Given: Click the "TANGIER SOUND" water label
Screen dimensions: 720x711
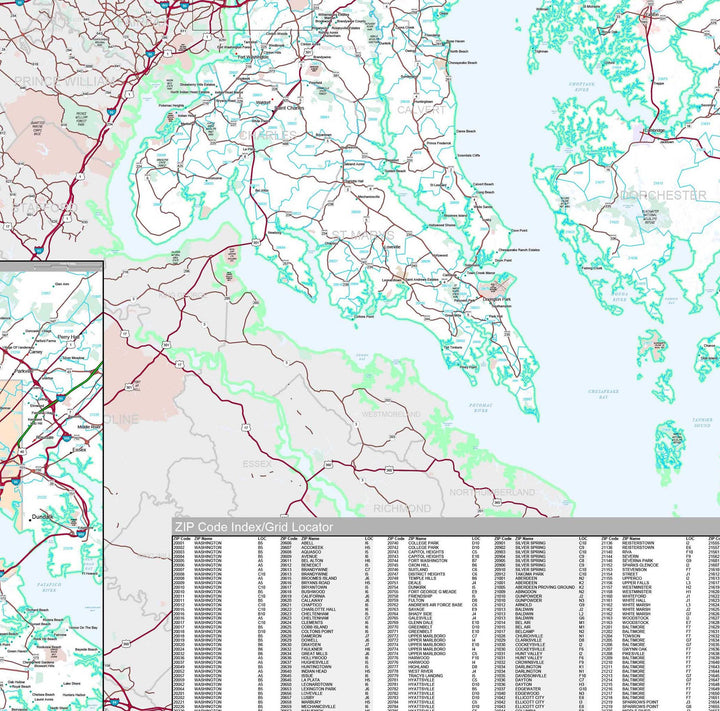Looking at the screenshot, I should pyautogui.click(x=702, y=423).
